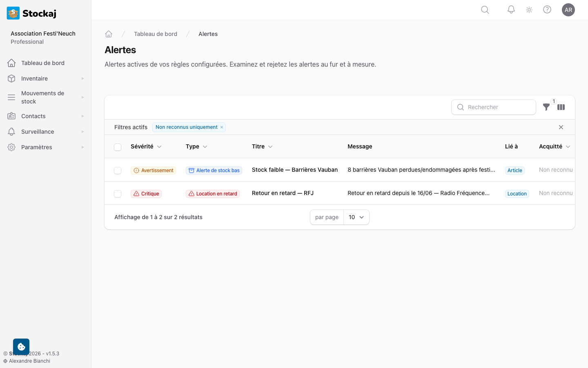Open Tableau de bord in sidebar
The height and width of the screenshot is (368, 588).
[46, 63]
